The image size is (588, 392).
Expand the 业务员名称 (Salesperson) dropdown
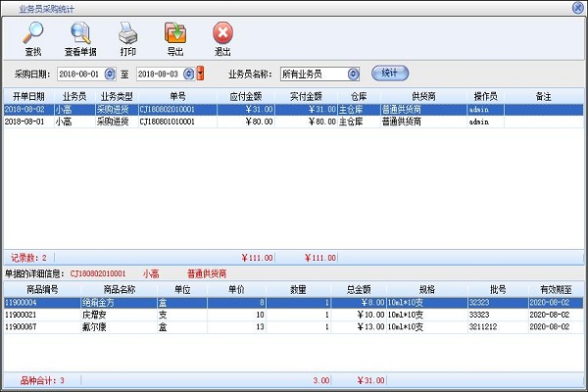click(352, 73)
